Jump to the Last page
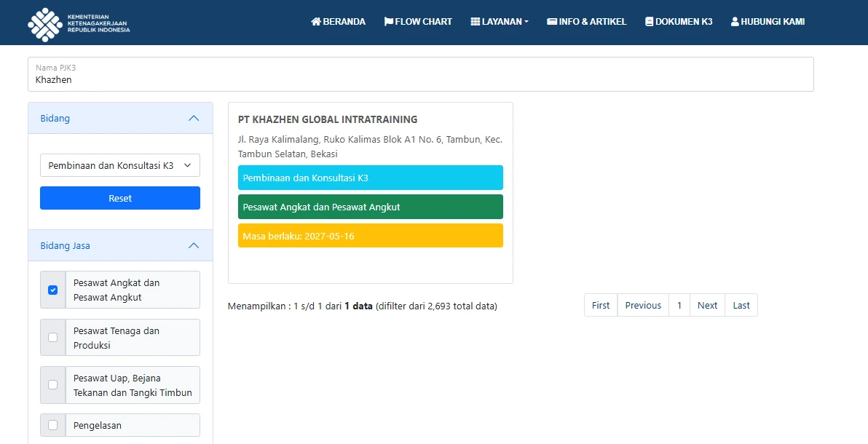The width and height of the screenshot is (868, 444). point(741,305)
